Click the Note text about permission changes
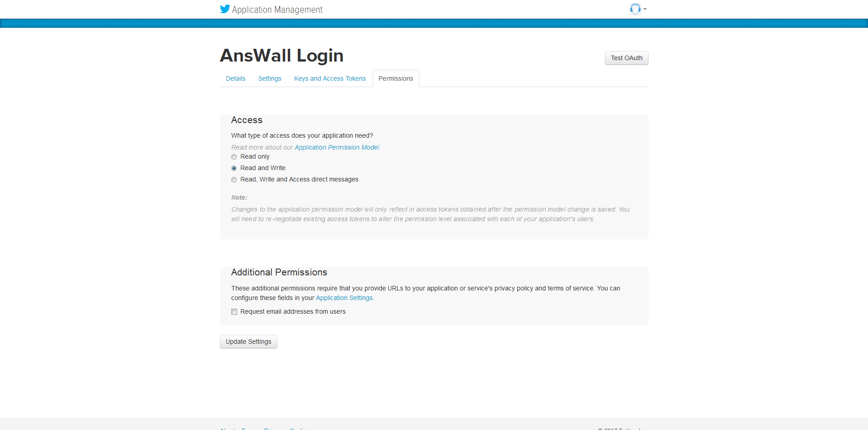The width and height of the screenshot is (868, 430). (430, 214)
